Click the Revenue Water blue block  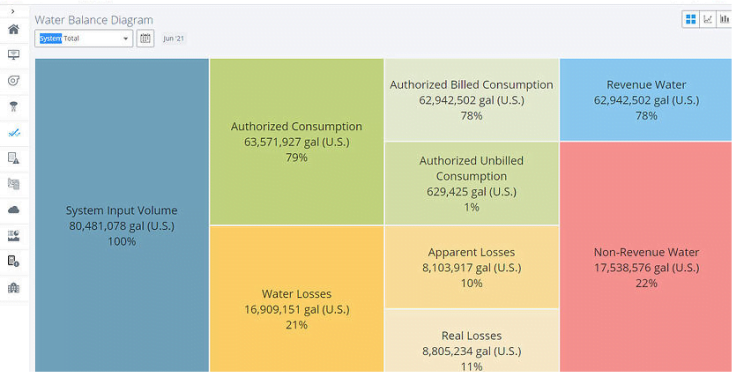[x=646, y=99]
